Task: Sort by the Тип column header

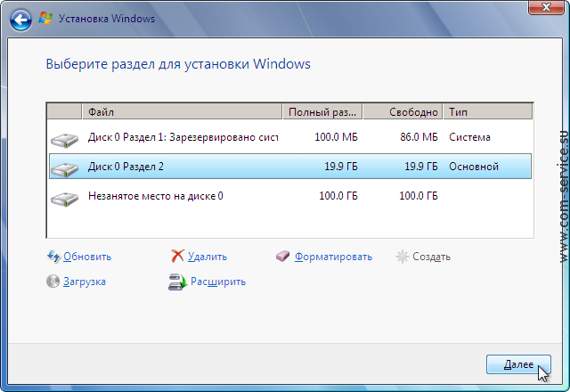Action: pos(488,111)
